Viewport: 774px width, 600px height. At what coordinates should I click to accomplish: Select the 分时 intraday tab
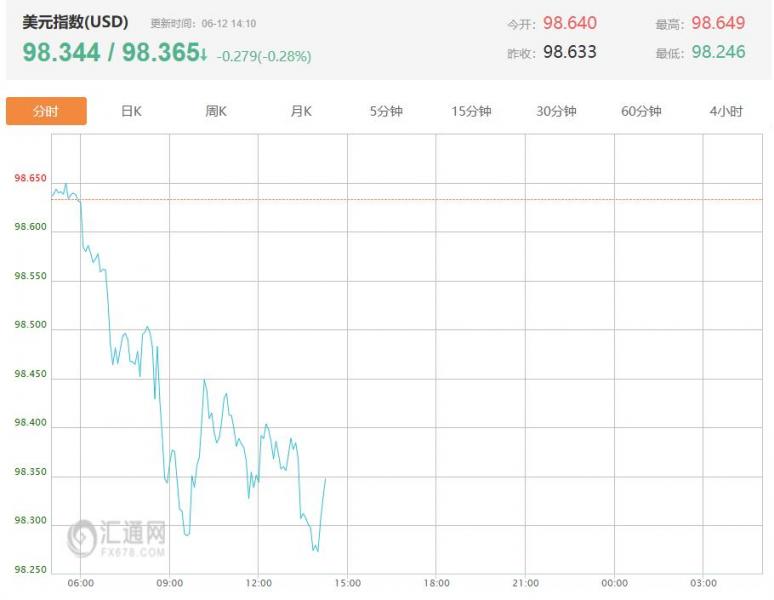pyautogui.click(x=46, y=111)
